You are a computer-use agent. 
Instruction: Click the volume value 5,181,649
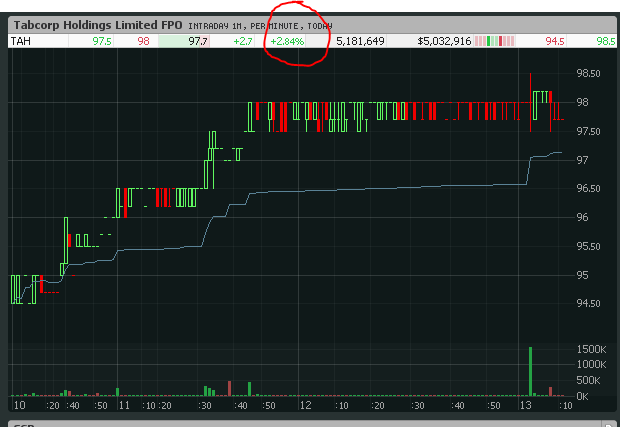coord(360,41)
